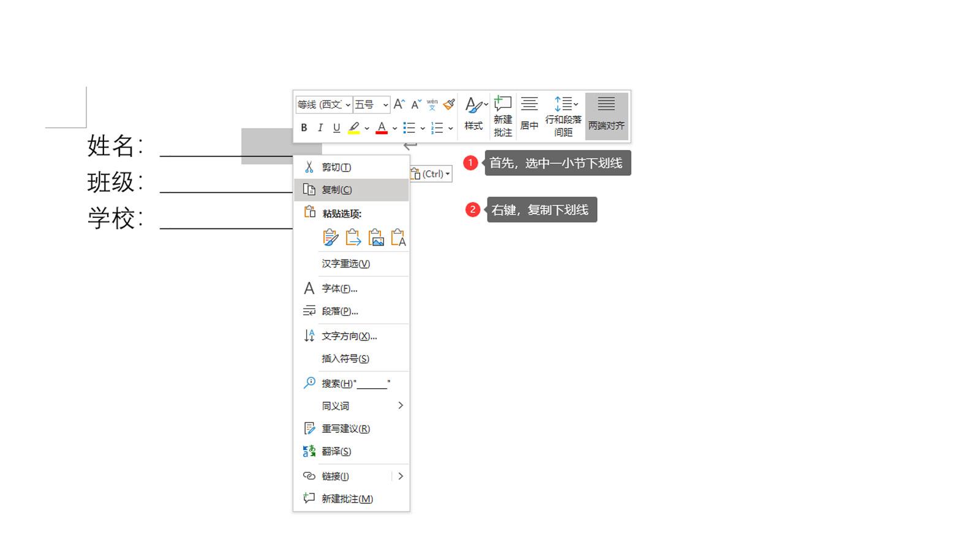This screenshot has height=551, width=980.
Task: Select the Format Painter icon
Action: coord(449,104)
